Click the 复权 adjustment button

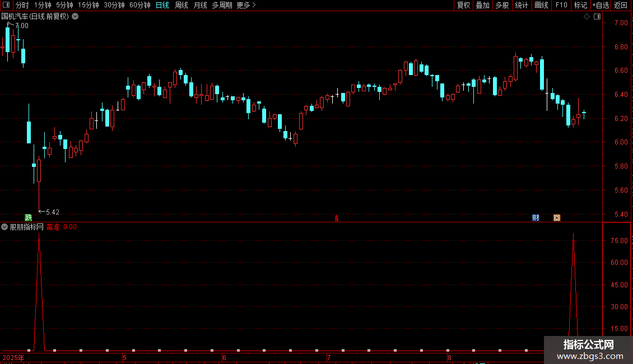pos(463,5)
